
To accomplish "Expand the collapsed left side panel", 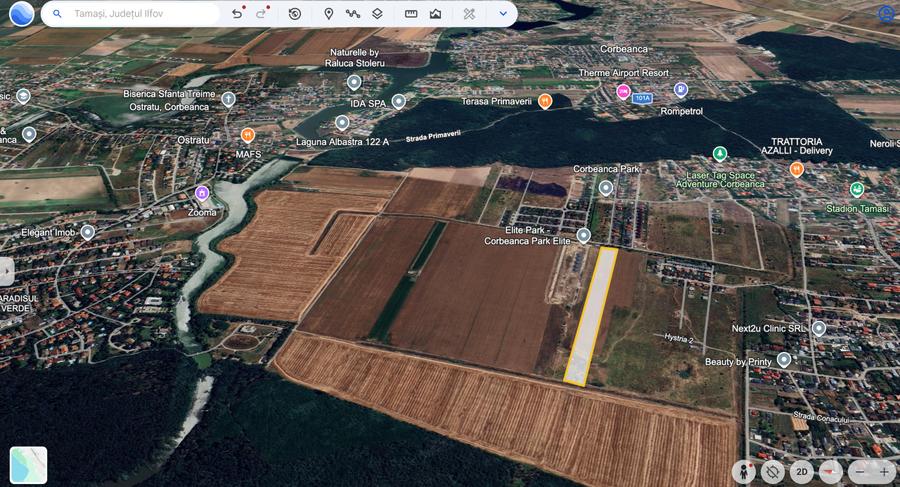I will (6, 272).
